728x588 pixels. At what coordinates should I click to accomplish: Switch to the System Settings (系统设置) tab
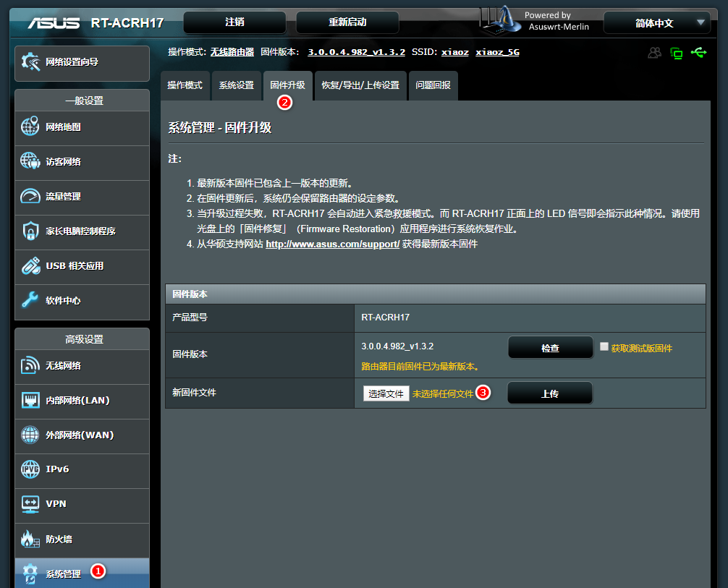[x=237, y=85]
